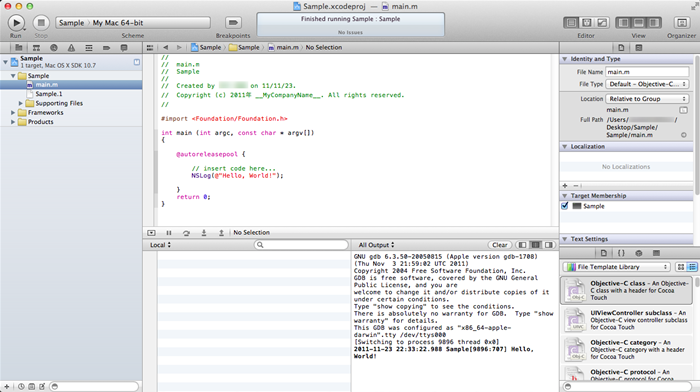The width and height of the screenshot is (700, 392).
Task: Add new file with navigator plus
Action: coord(6,387)
